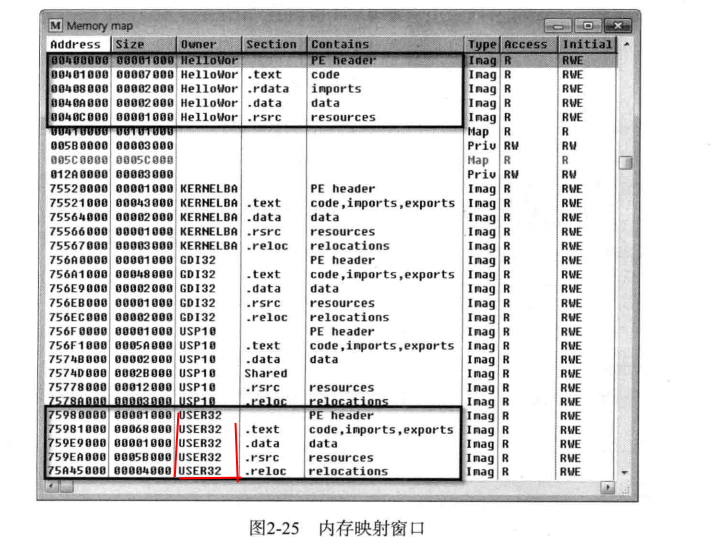Select address row 00408000
719x558 pixels.
tap(331, 88)
